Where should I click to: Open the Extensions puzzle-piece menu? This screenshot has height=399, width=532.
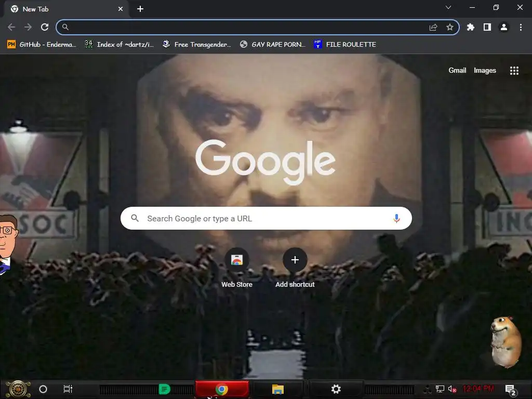(471, 27)
